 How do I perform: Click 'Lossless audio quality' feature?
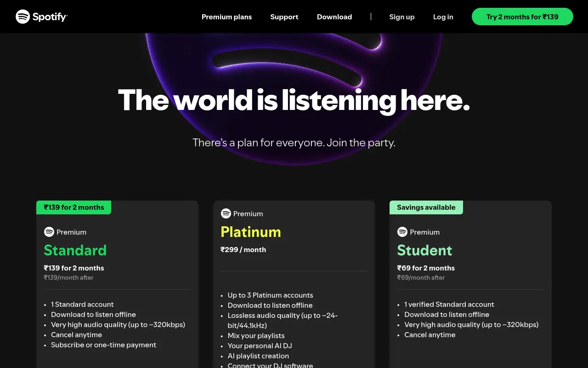(x=283, y=321)
